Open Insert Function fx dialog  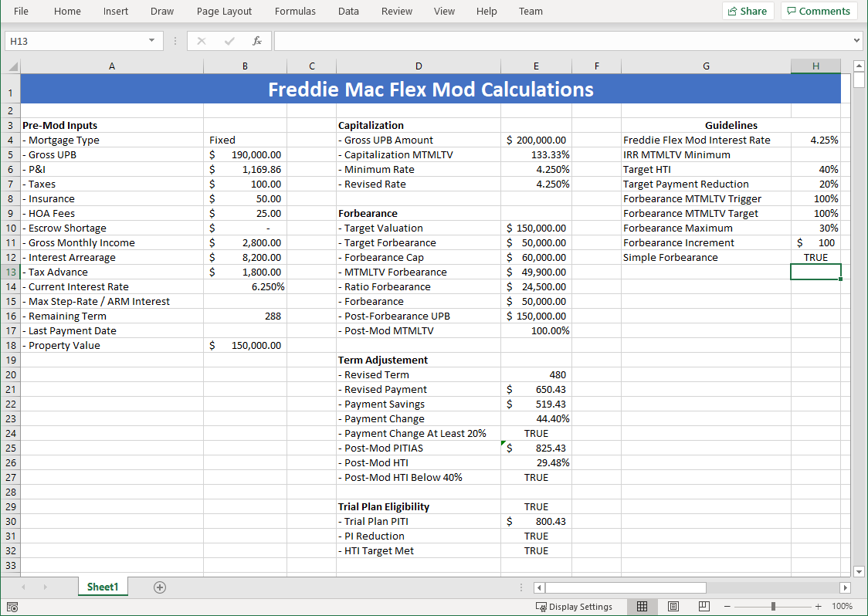tap(257, 41)
